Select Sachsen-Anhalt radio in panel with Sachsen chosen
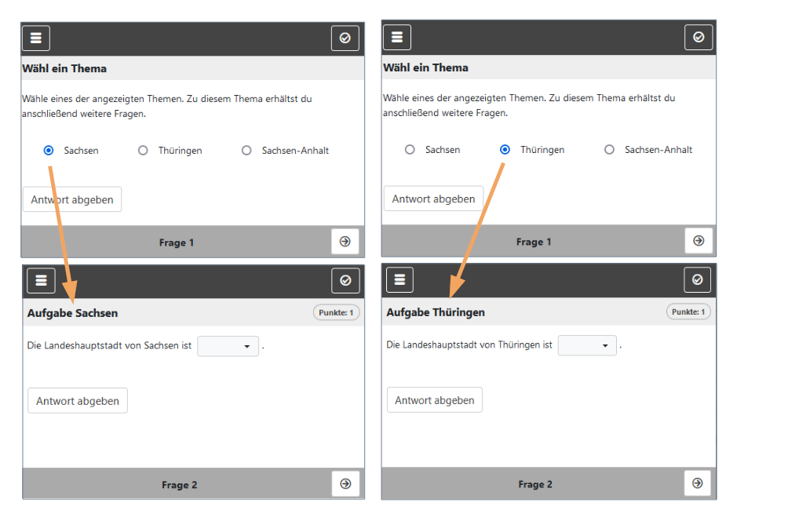Screen dimensions: 788x532 [x=246, y=151]
